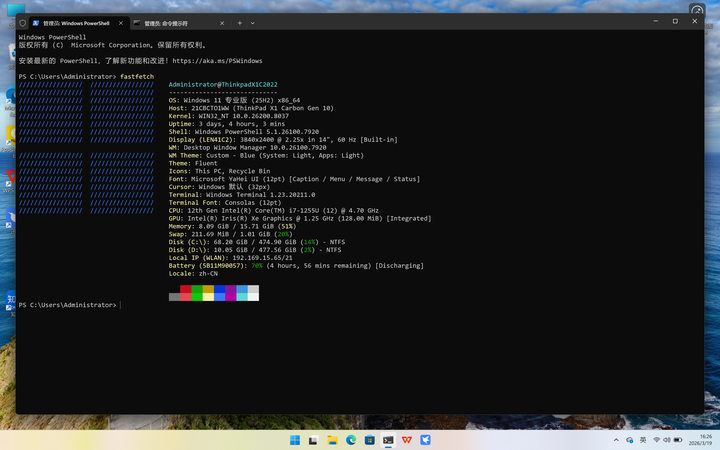Click the 版权所有 Microsoft Corporation line
Image resolution: width=720 pixels, height=450 pixels.
coord(112,45)
